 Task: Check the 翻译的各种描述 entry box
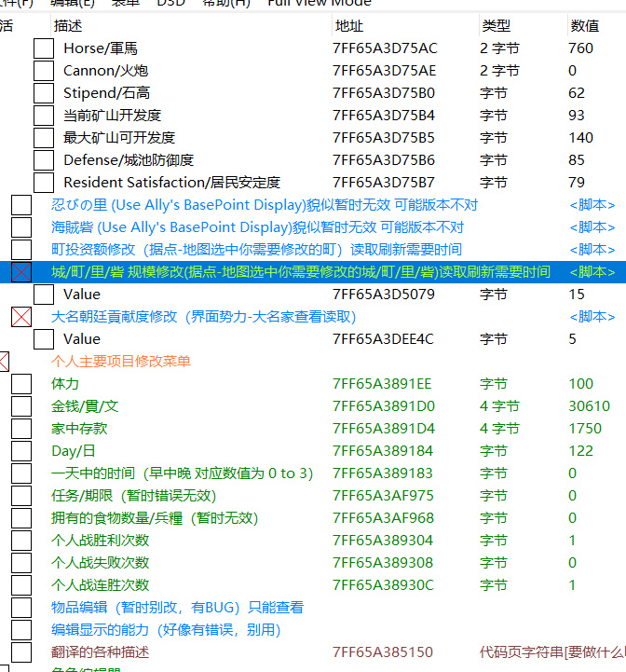tap(21, 652)
